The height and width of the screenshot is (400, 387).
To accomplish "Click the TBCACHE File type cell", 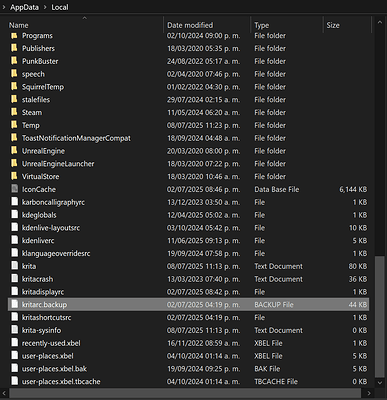I will [x=276, y=381].
